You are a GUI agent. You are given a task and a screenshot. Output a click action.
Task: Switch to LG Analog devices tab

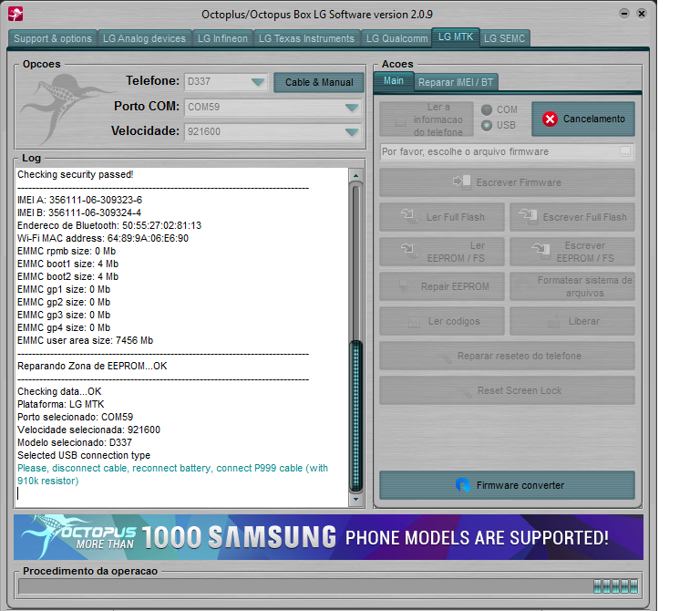coord(144,38)
